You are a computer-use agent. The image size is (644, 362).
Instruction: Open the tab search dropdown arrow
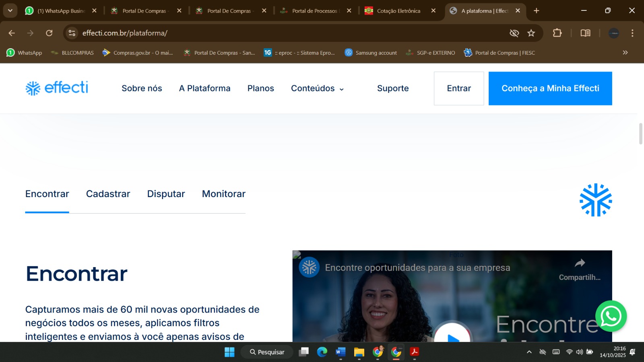click(10, 11)
